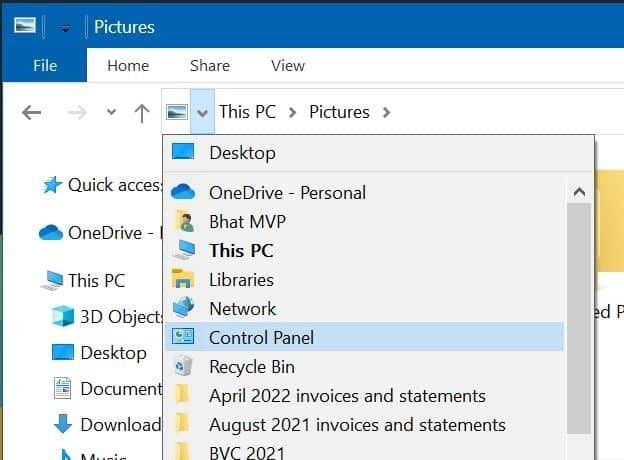The image size is (624, 460).
Task: Click the address bar location dropdown chevron
Action: pos(202,112)
